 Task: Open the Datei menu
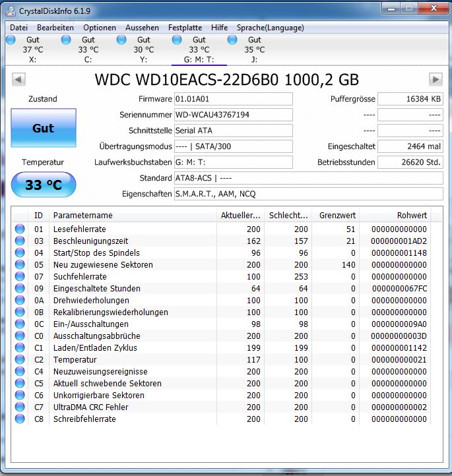(x=19, y=28)
